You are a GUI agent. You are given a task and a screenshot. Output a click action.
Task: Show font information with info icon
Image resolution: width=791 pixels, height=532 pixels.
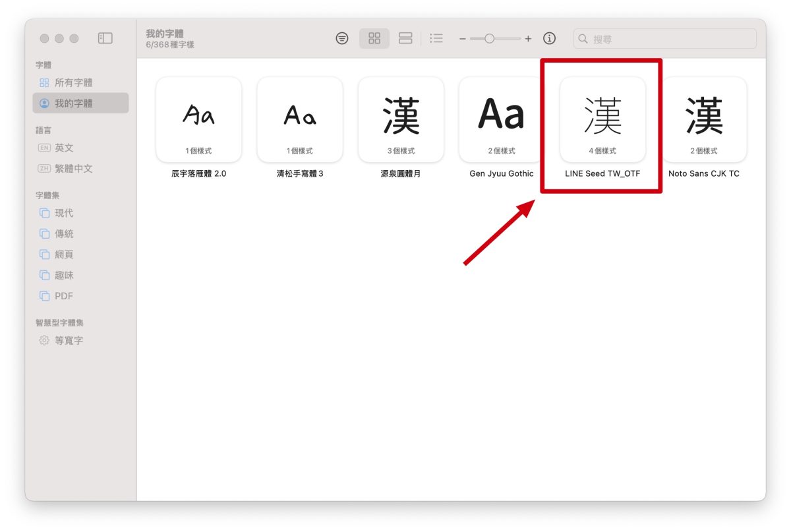coord(549,38)
